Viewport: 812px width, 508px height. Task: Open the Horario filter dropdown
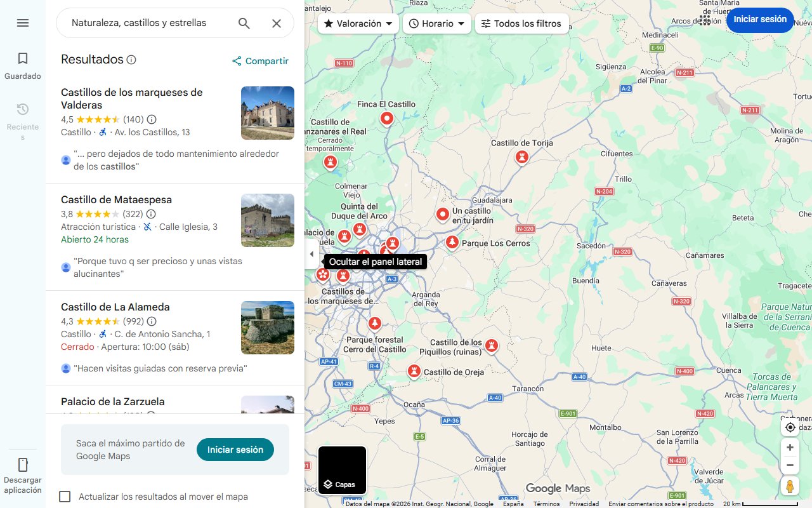pyautogui.click(x=436, y=23)
